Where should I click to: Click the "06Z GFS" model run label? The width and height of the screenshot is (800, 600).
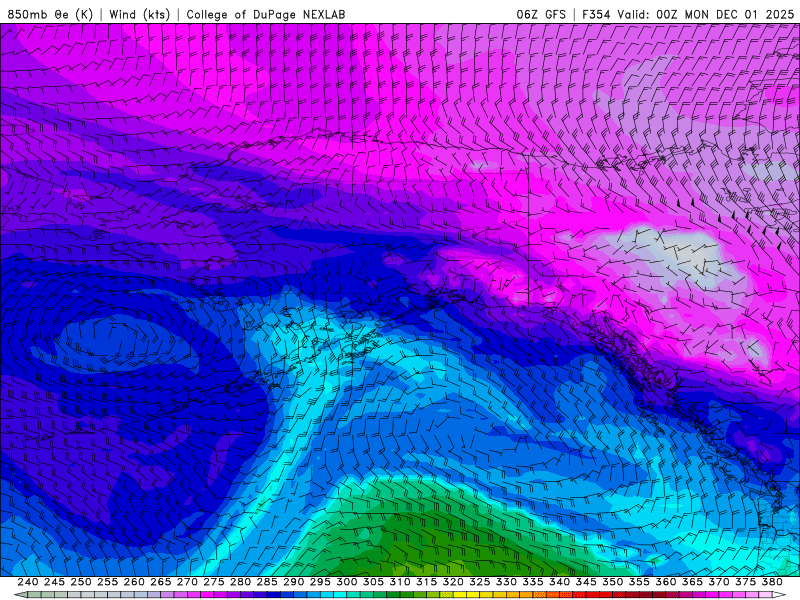(541, 14)
